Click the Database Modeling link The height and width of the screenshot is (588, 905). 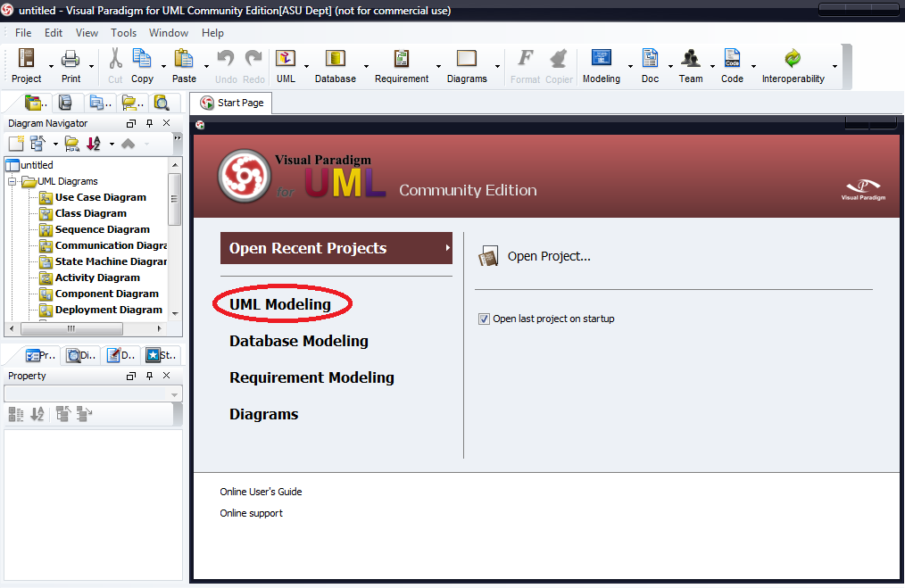tap(298, 341)
